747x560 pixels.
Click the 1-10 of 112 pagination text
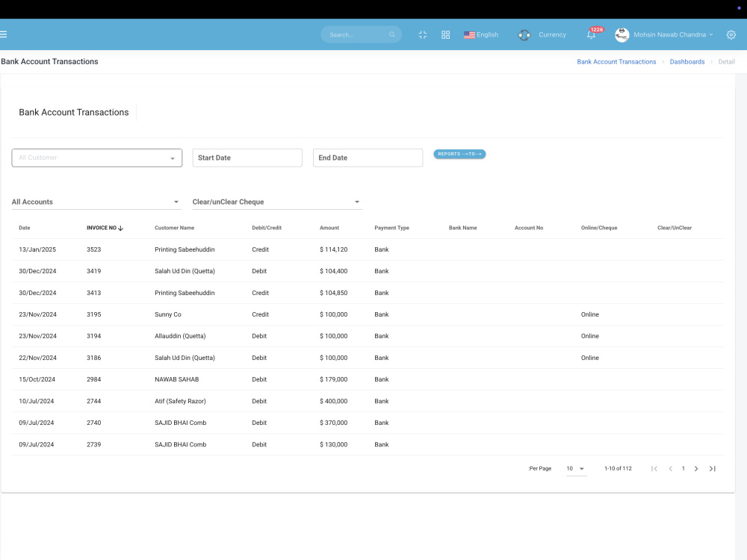618,469
